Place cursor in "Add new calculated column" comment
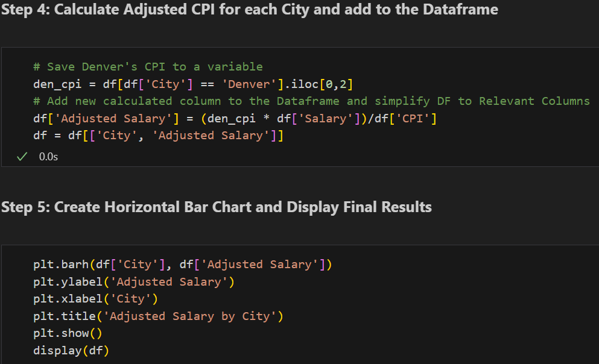The width and height of the screenshot is (599, 364). pos(311,101)
